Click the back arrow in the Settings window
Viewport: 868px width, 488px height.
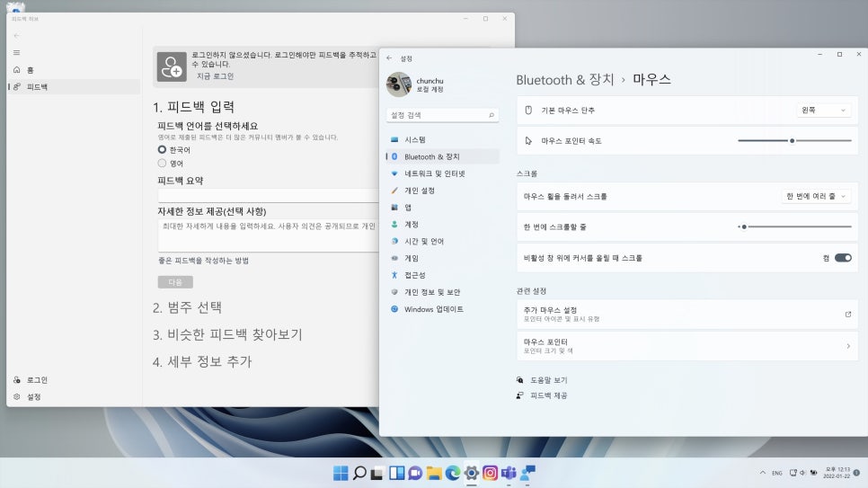[x=389, y=58]
